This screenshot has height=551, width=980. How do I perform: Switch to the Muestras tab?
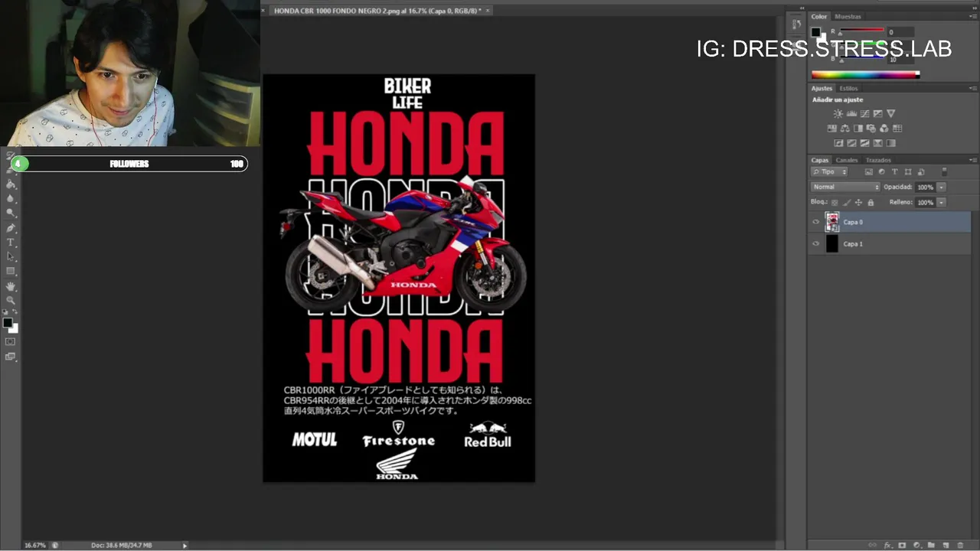pos(848,16)
